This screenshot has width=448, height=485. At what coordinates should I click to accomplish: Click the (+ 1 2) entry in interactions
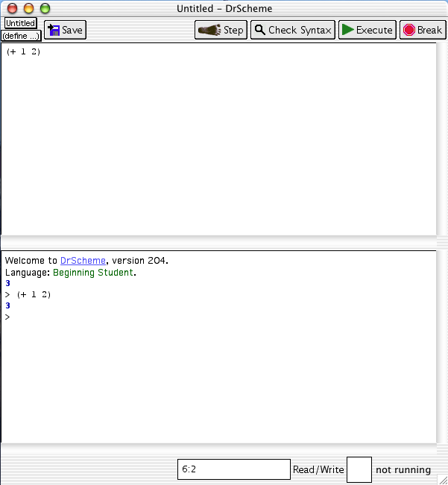tap(34, 294)
